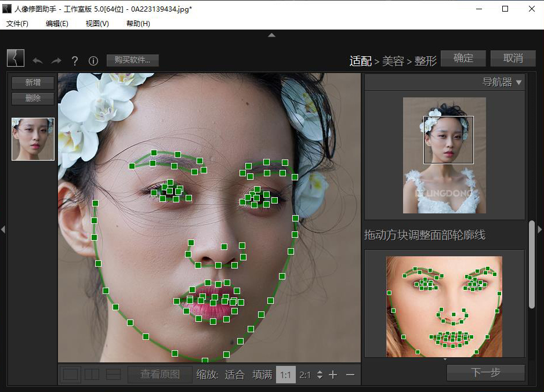
Task: Collapse the 导航器 navigator panel
Action: point(518,82)
